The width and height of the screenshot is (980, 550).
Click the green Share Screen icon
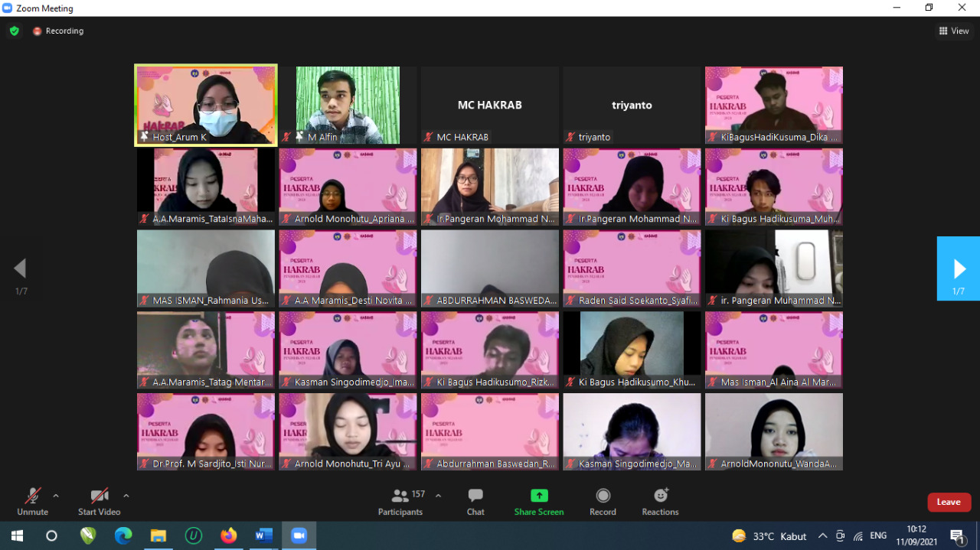[x=539, y=496]
